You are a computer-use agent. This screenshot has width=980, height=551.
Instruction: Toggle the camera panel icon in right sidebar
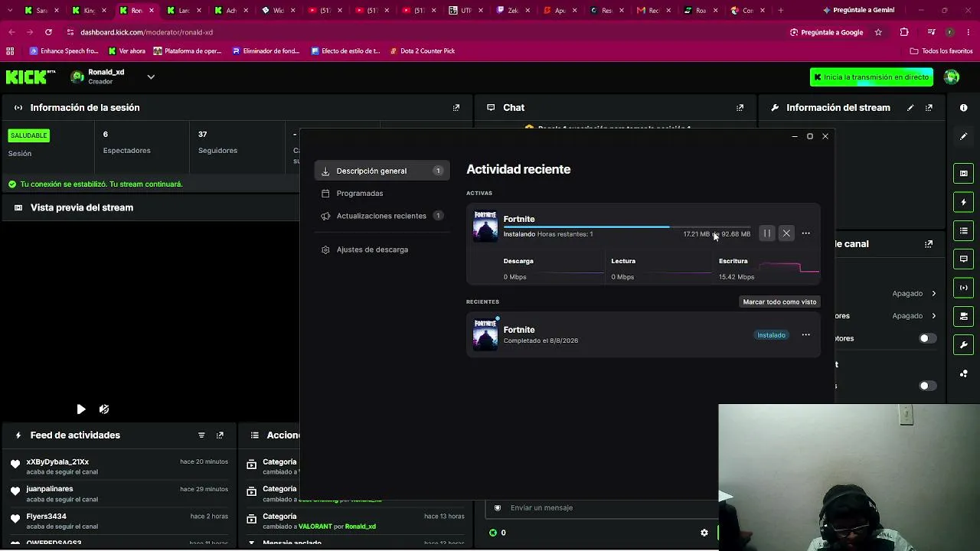click(964, 316)
